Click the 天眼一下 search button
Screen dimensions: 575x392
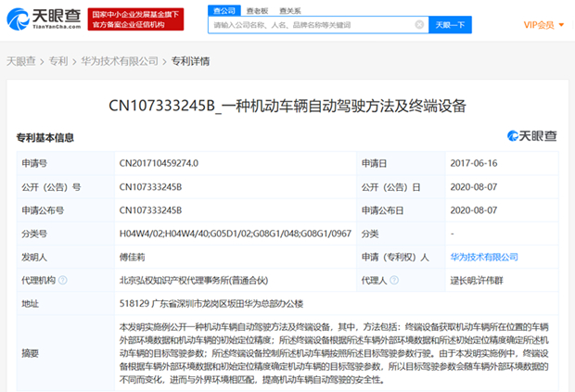coord(450,25)
